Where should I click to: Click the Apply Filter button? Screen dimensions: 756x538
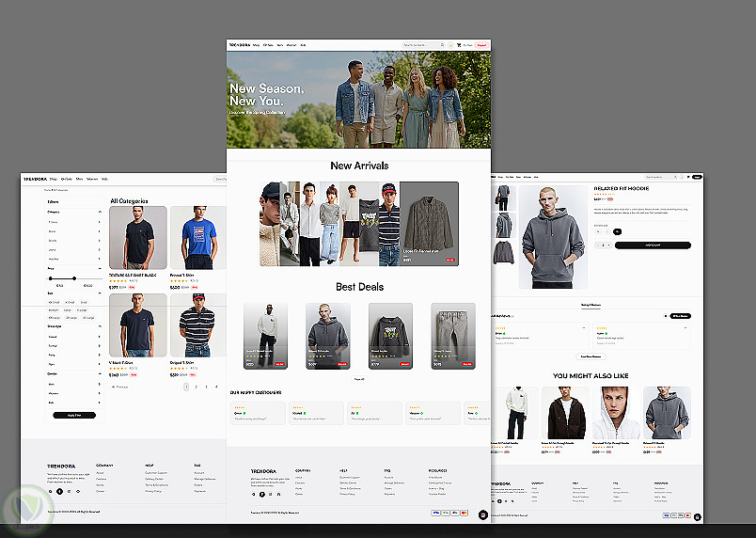tap(74, 415)
